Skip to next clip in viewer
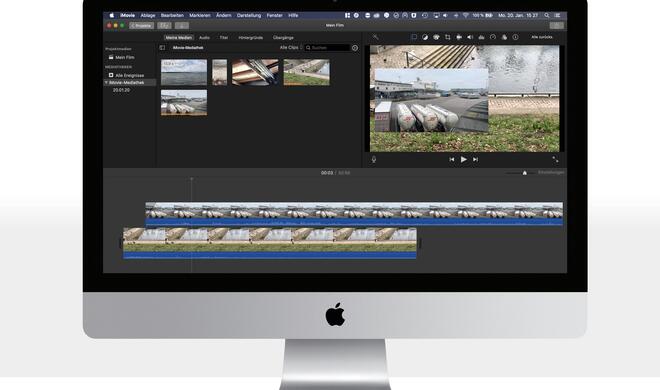This screenshot has width=660, height=390. [x=475, y=159]
